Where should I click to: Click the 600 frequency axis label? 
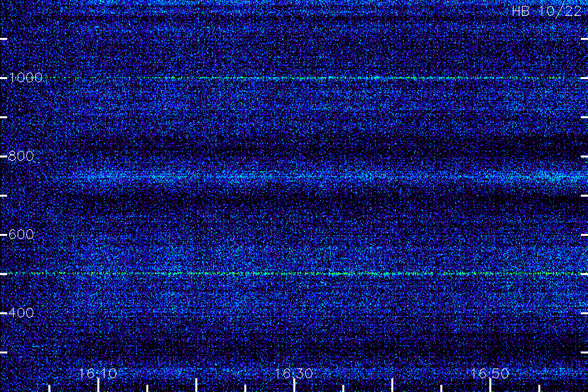click(x=21, y=235)
